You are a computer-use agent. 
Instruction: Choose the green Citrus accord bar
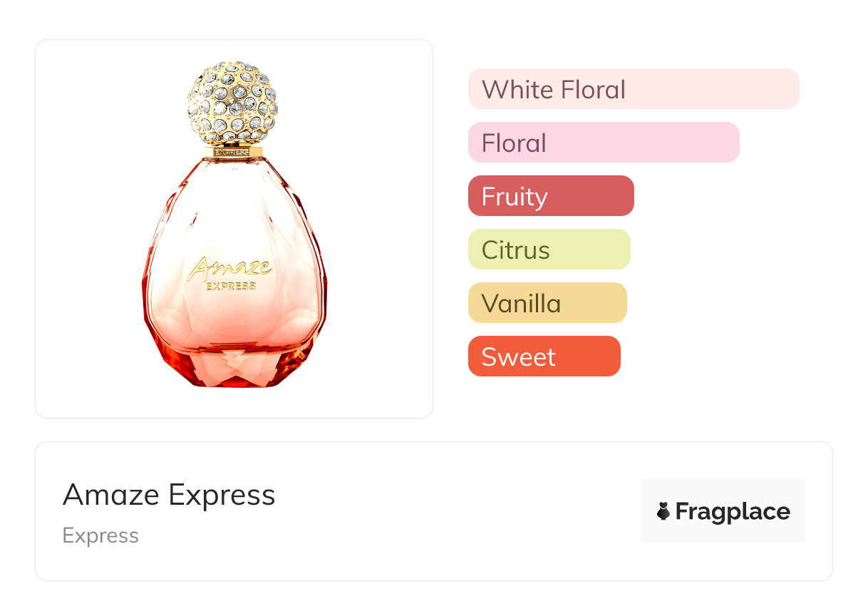pyautogui.click(x=549, y=250)
